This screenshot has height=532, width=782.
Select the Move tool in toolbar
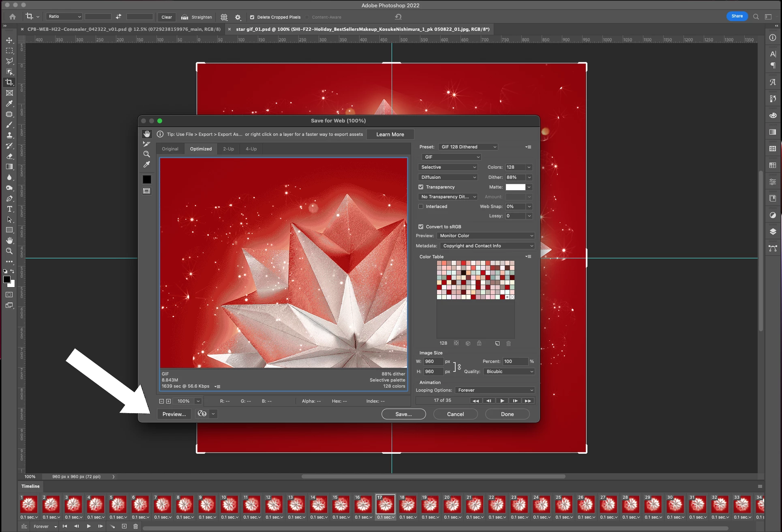click(9, 40)
